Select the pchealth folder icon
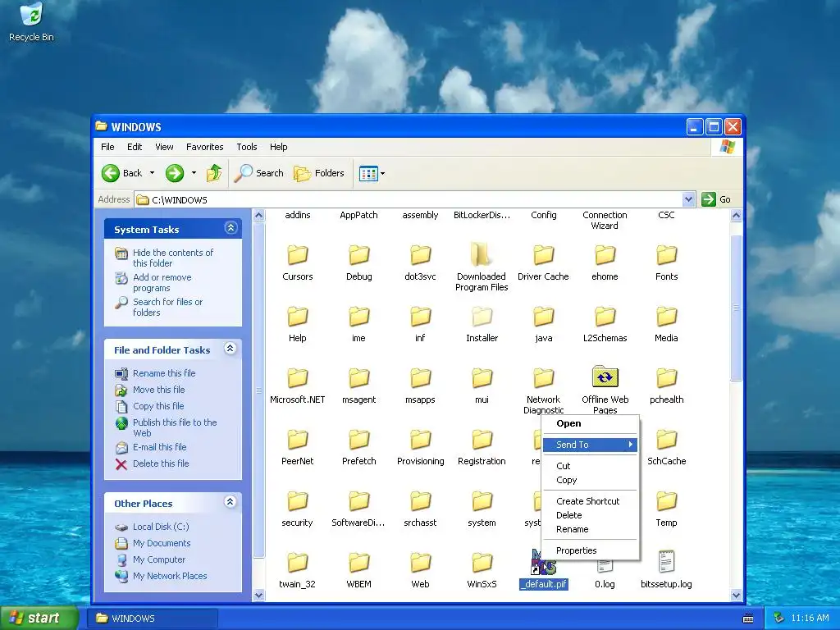Screen dimensions: 840x630 pyautogui.click(x=666, y=378)
